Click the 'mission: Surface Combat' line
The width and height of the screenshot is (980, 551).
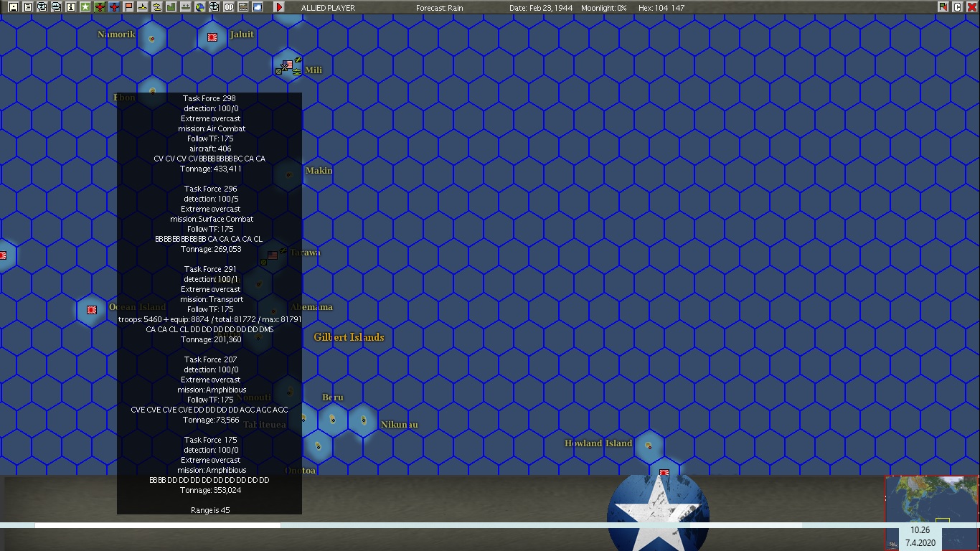(212, 219)
